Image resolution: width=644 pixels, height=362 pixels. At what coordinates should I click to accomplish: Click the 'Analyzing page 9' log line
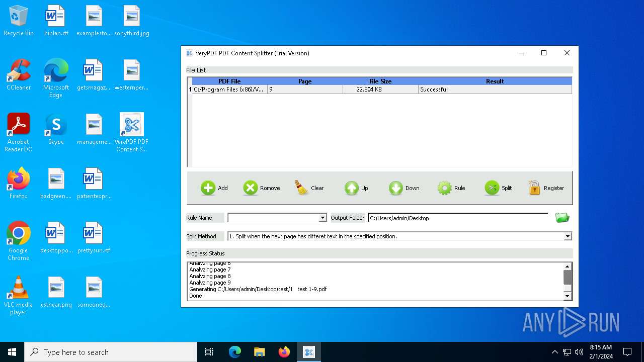pos(210,283)
